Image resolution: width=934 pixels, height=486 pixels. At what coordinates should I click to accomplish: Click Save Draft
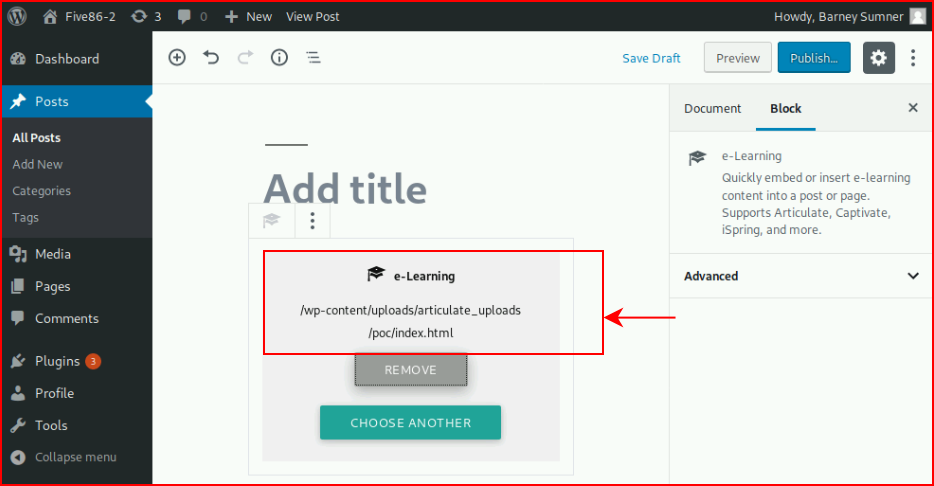[651, 58]
